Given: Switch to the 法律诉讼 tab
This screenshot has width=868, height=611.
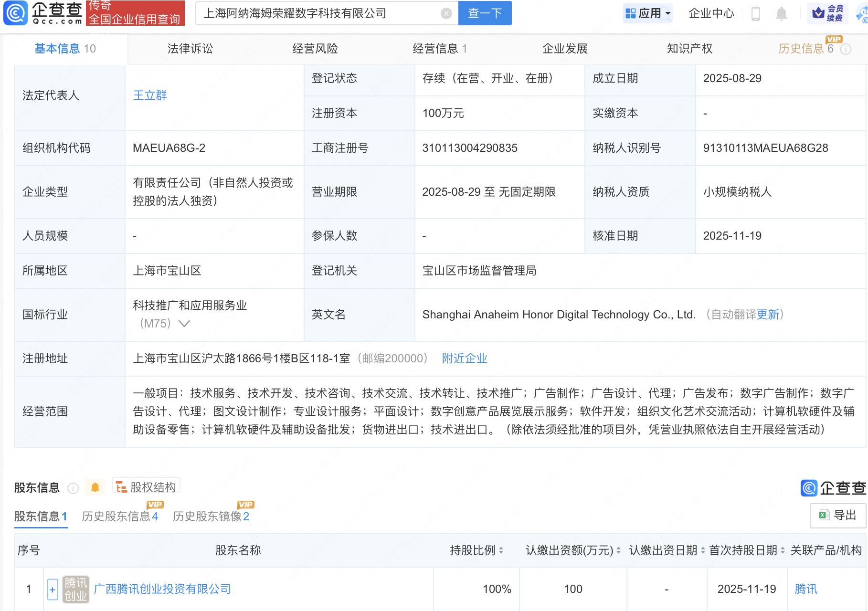Looking at the screenshot, I should tap(190, 49).
